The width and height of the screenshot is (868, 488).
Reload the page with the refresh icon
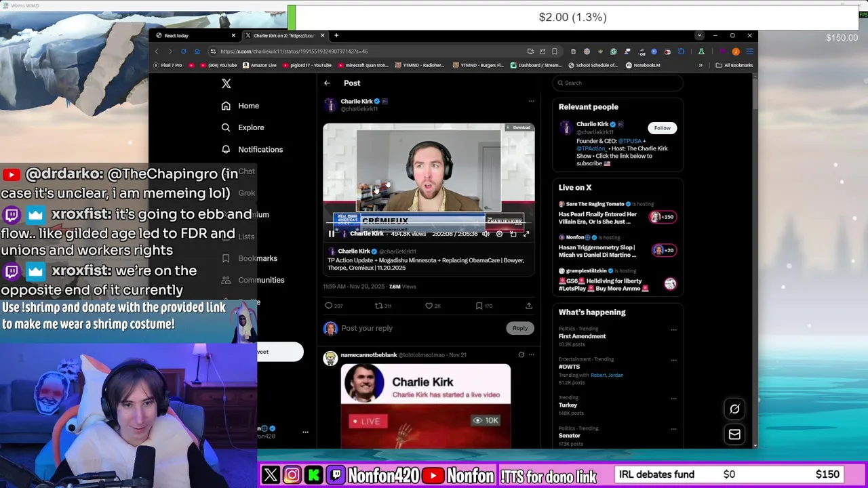[183, 52]
